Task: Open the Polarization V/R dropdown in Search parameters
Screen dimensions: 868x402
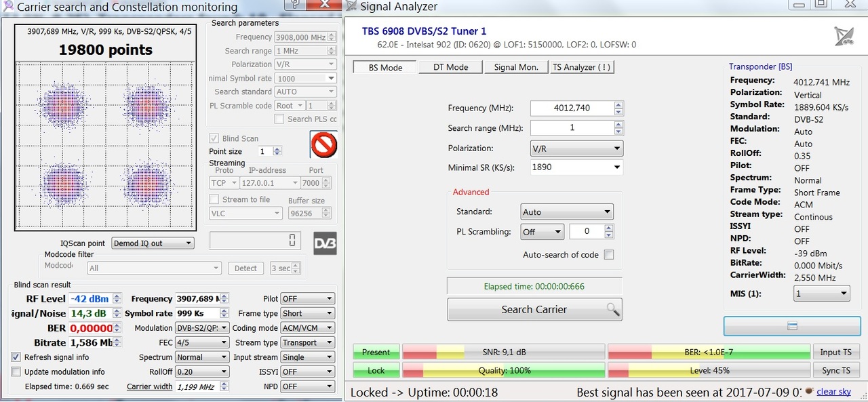Action: (x=305, y=64)
